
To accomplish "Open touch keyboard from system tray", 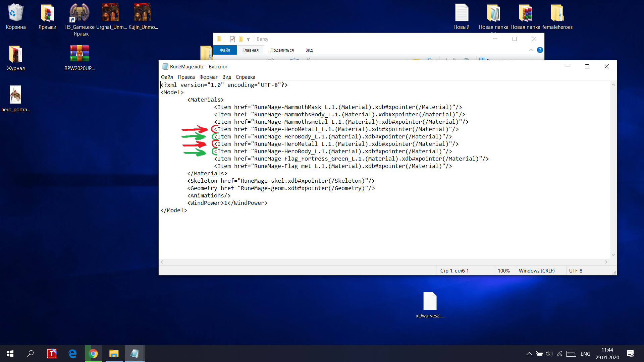I will 571,354.
